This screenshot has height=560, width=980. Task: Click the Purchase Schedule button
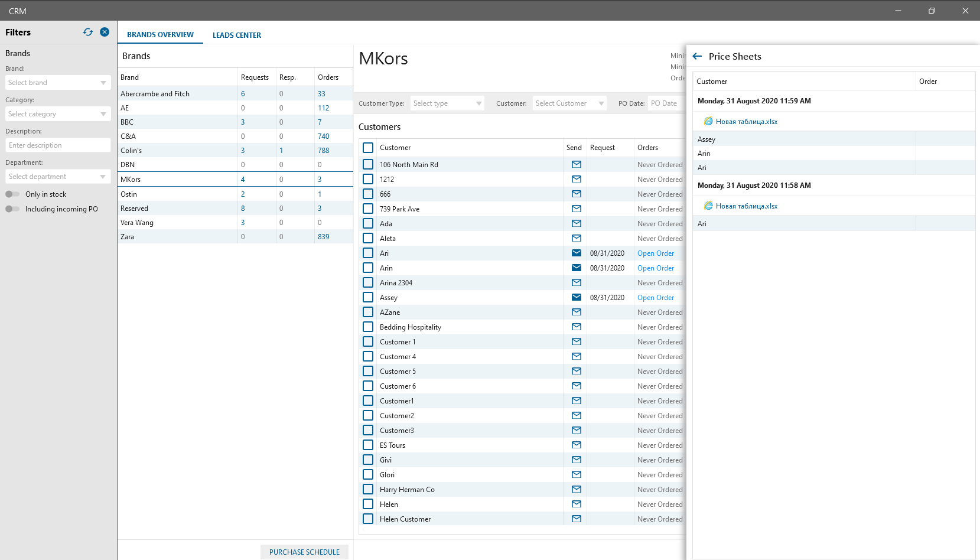[304, 552]
